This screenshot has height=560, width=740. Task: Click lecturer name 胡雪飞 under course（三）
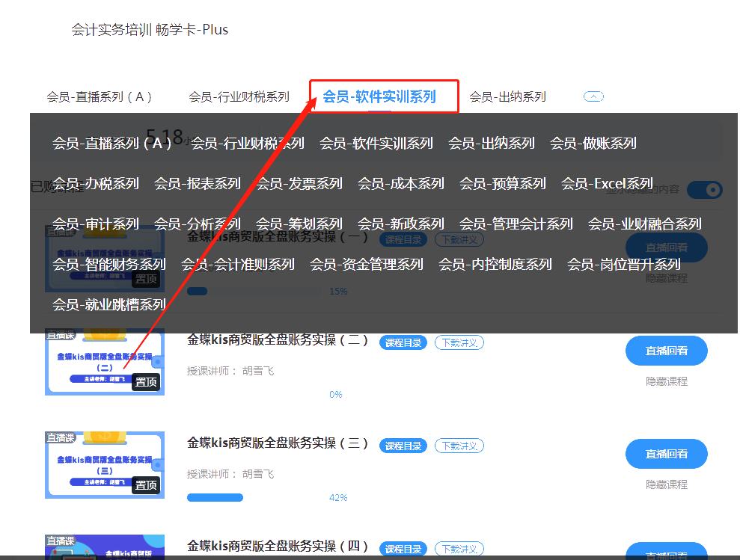coord(258,474)
